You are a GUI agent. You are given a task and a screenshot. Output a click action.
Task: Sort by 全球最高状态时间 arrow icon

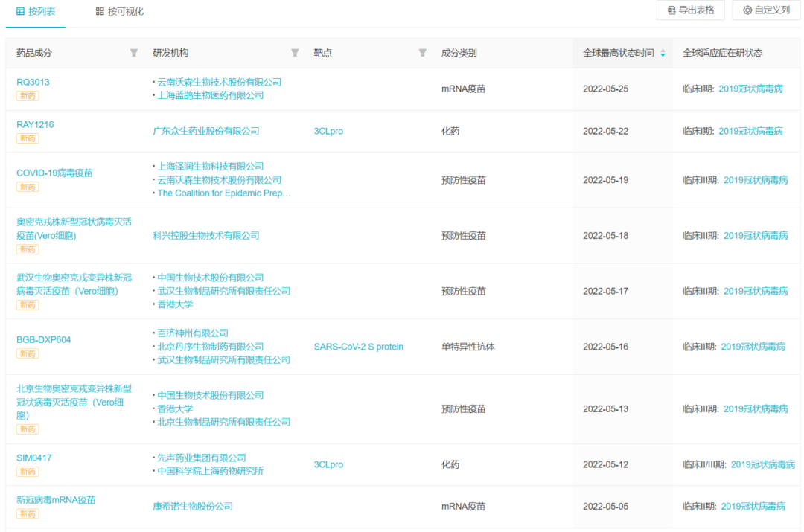tap(663, 54)
